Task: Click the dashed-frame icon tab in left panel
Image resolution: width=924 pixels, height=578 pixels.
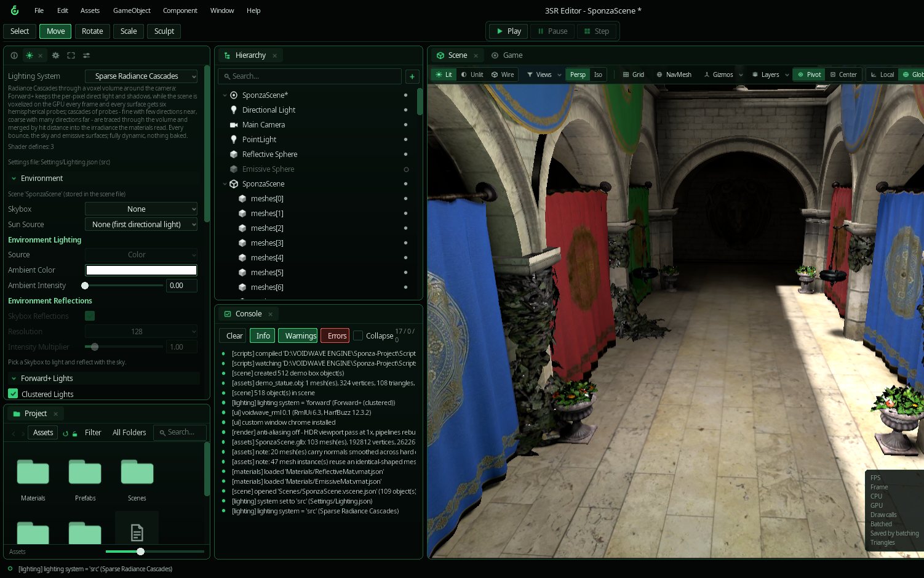Action: tap(71, 55)
